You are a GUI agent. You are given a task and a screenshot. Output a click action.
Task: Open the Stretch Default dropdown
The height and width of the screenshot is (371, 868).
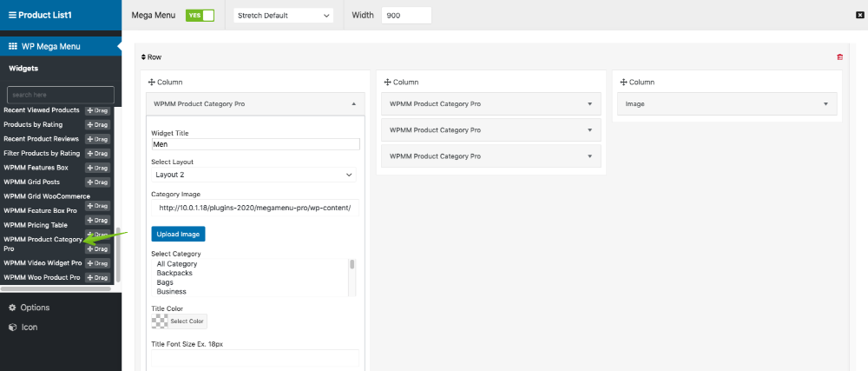284,16
